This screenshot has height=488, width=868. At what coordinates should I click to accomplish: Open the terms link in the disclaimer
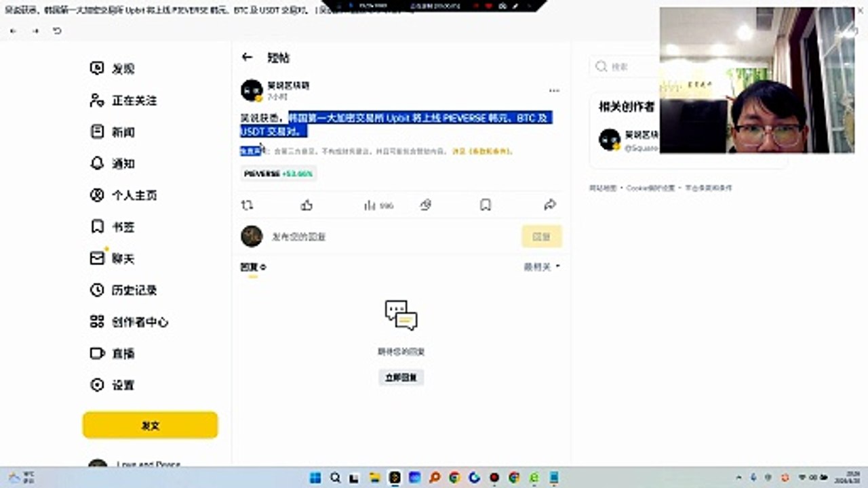482,152
